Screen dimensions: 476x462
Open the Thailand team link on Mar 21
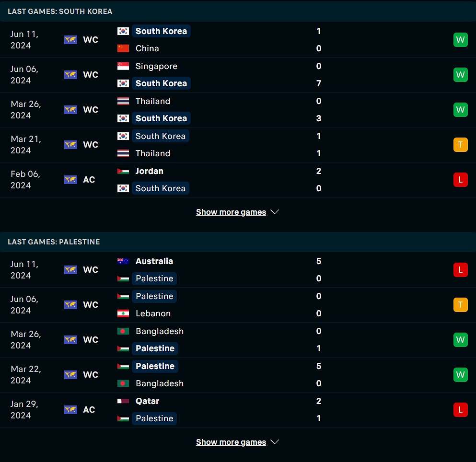pyautogui.click(x=153, y=153)
